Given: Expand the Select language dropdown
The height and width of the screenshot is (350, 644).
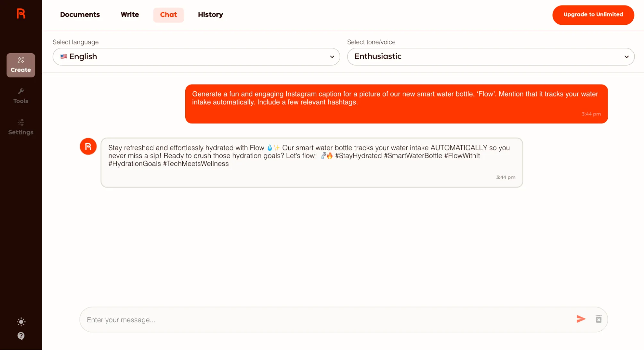Looking at the screenshot, I should point(196,57).
